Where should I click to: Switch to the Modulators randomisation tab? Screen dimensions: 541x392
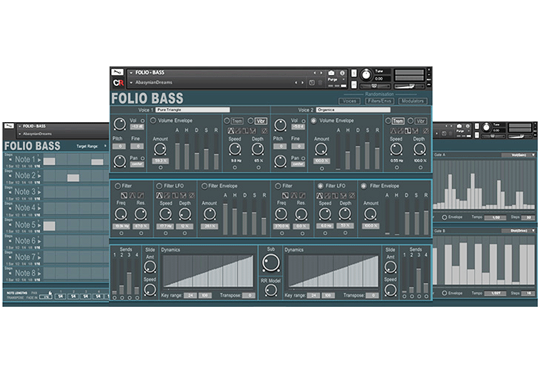point(413,101)
